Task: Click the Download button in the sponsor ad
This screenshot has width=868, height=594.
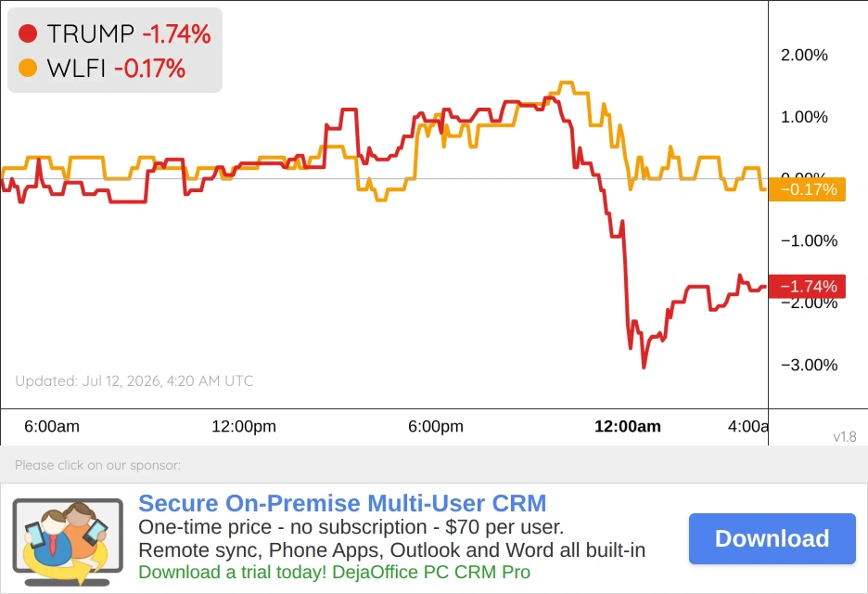Action: coord(772,538)
